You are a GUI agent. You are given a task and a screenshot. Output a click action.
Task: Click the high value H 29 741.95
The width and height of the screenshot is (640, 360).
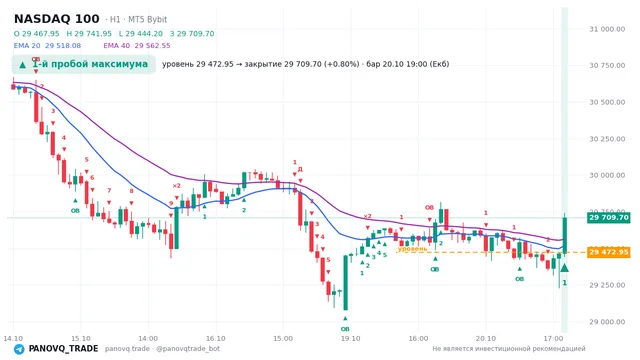(x=89, y=33)
